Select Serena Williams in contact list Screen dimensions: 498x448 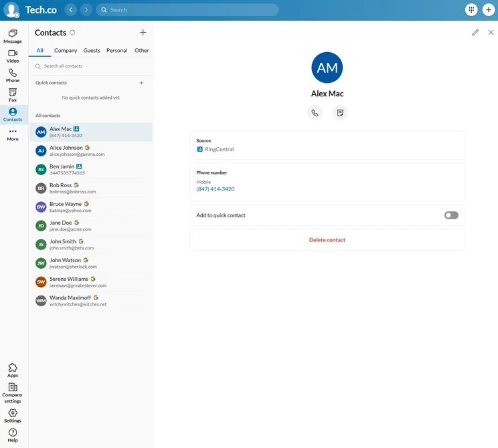(91, 282)
